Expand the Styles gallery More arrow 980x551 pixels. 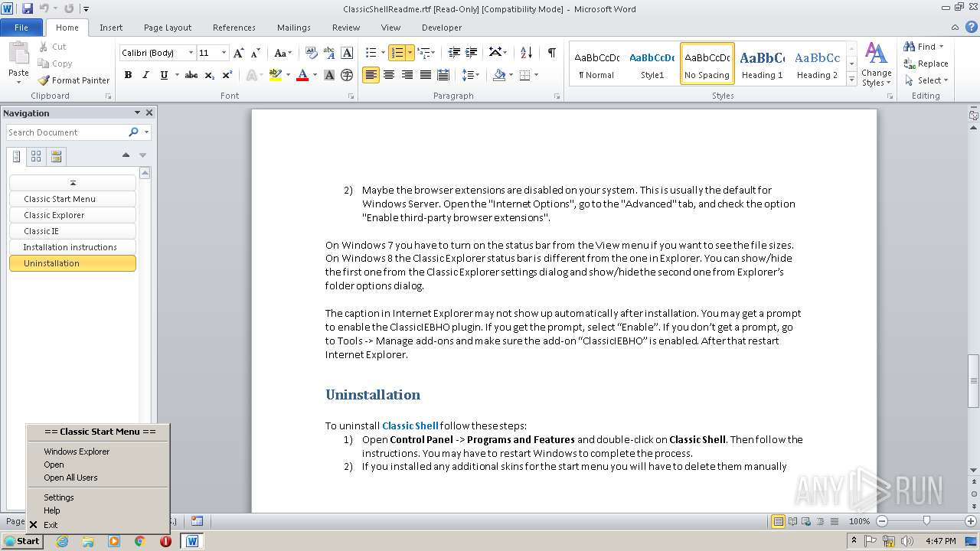(x=851, y=78)
